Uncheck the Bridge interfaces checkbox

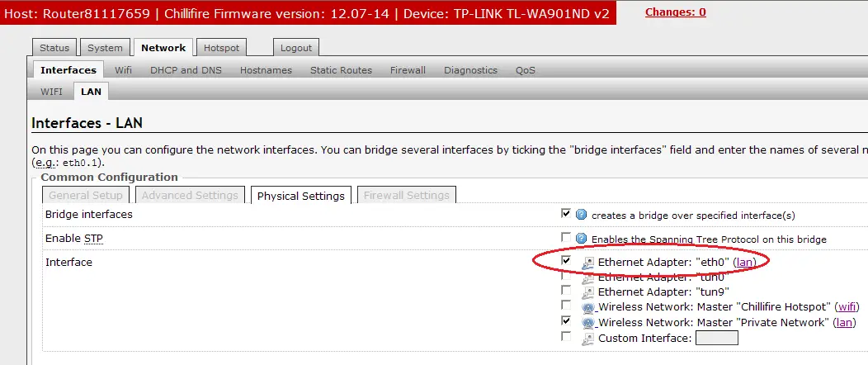(565, 213)
